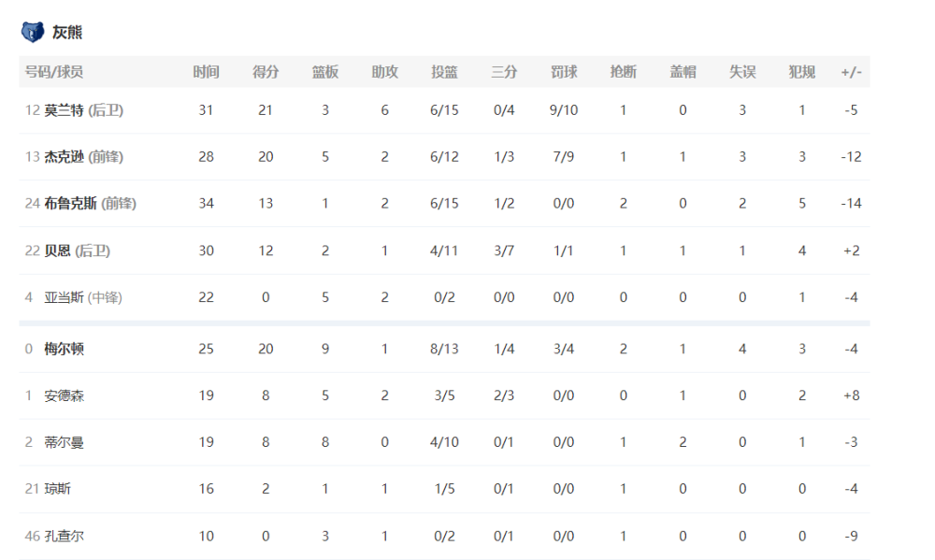935x560 pixels.
Task: Click the 号码/球员 column header
Action: [x=53, y=72]
